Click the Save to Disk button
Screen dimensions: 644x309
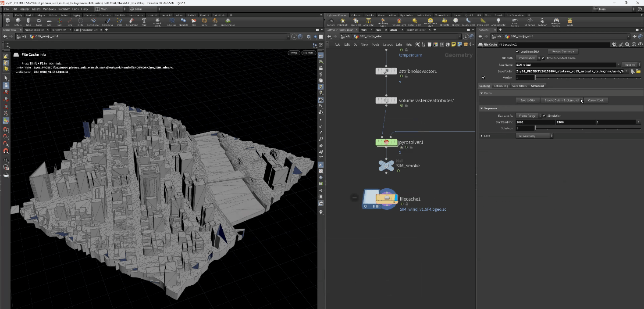[x=527, y=101]
